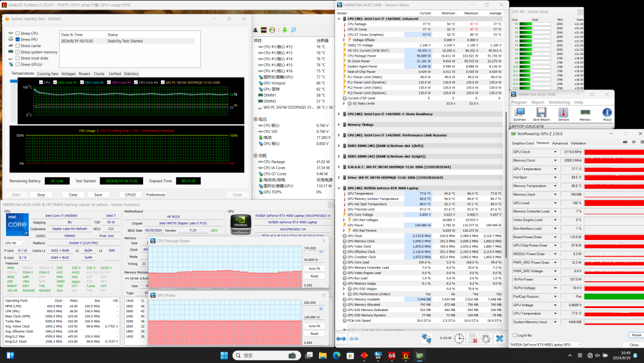Image resolution: width=644 pixels, height=363 pixels.
Task: Open HWiNFO Summary icon
Action: pos(519,112)
